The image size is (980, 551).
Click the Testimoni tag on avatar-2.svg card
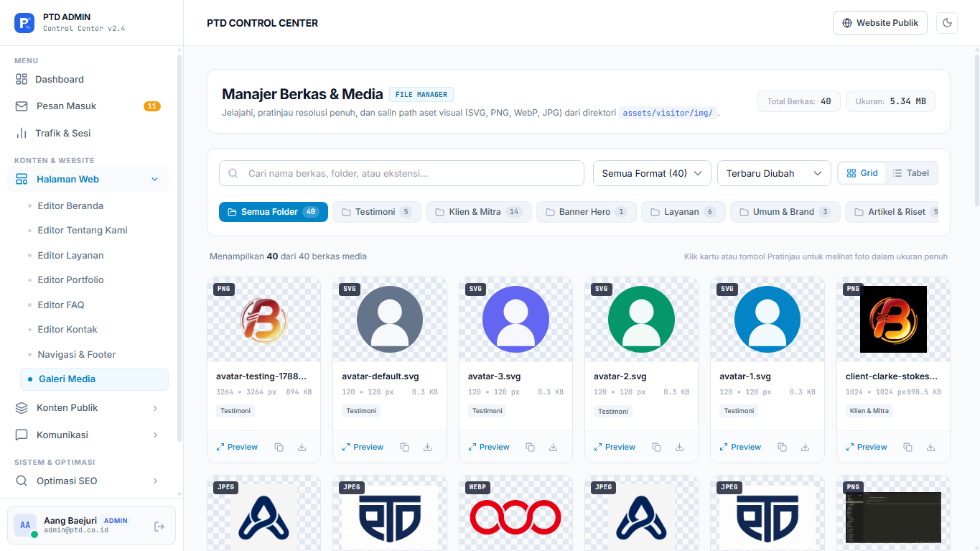tap(613, 412)
